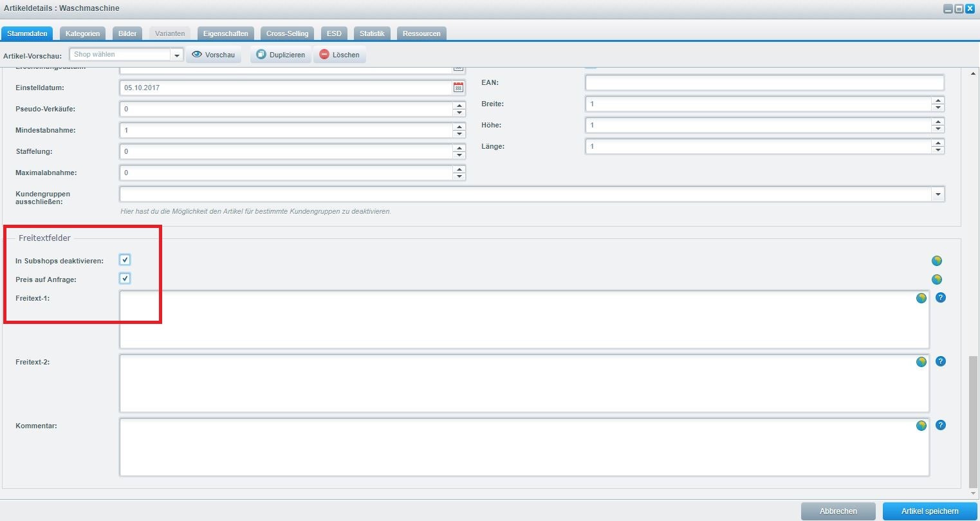Open the Bilder tab

[x=127, y=33]
